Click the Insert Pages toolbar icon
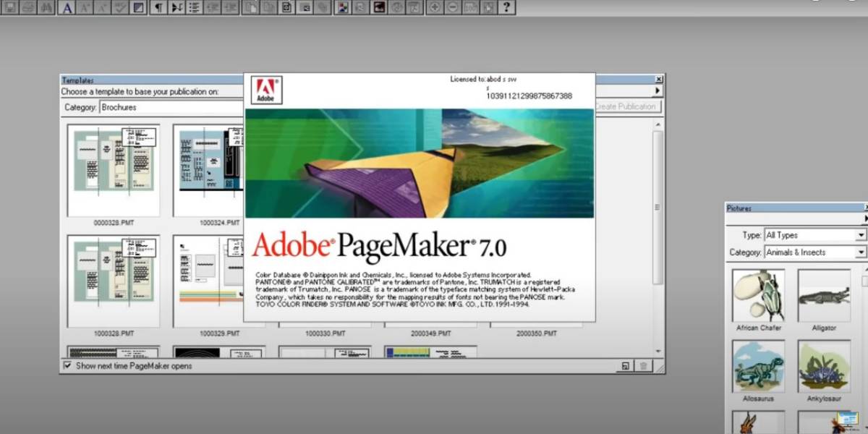 250,8
